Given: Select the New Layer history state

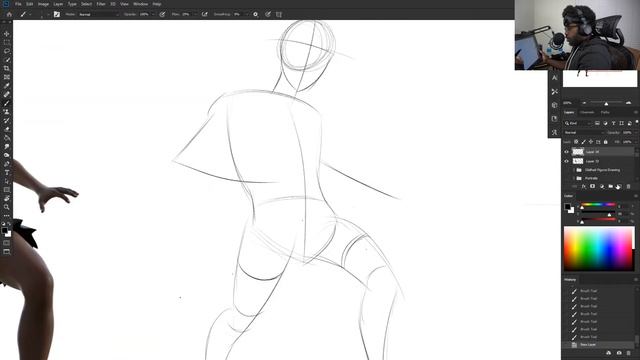Looking at the screenshot, I should pyautogui.click(x=599, y=345).
